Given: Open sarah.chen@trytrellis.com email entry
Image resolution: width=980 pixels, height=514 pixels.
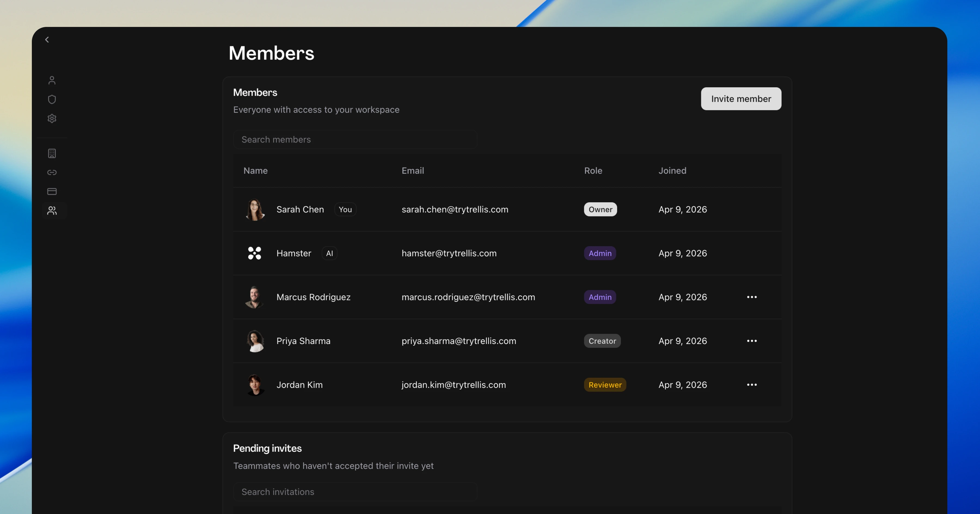Looking at the screenshot, I should pyautogui.click(x=455, y=209).
